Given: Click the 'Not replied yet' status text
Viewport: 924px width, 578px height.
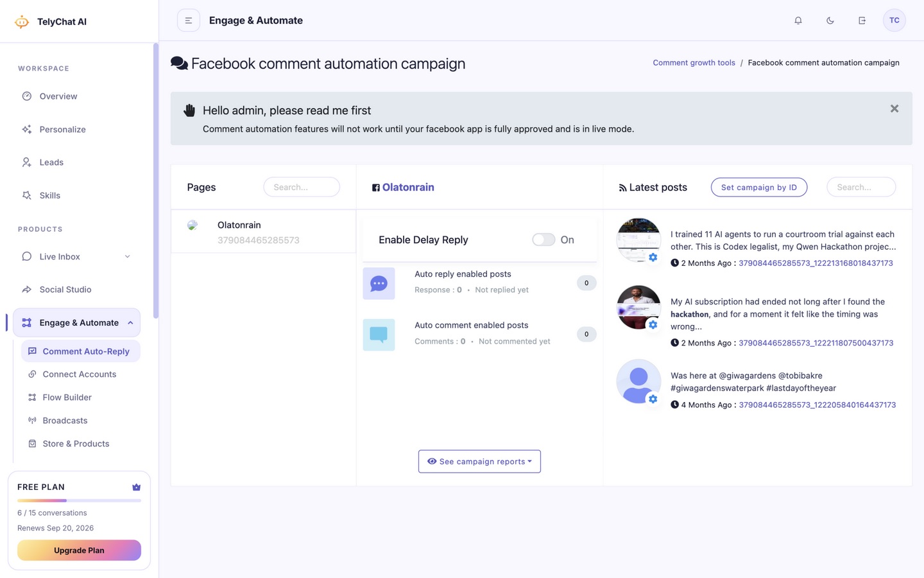Looking at the screenshot, I should pyautogui.click(x=502, y=290).
